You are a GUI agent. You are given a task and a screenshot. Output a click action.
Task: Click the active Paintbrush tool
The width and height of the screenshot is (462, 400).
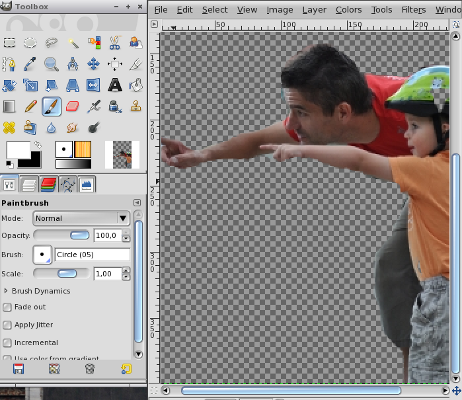coord(52,106)
